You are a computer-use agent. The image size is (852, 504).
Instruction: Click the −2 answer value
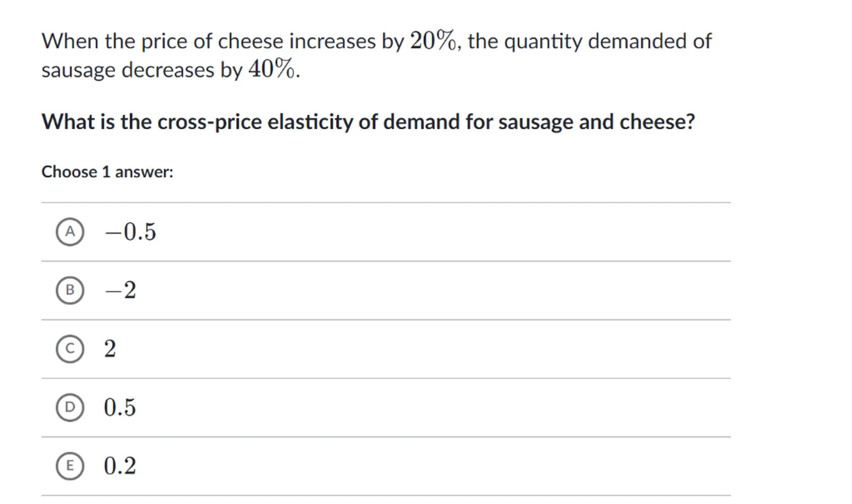(x=120, y=290)
